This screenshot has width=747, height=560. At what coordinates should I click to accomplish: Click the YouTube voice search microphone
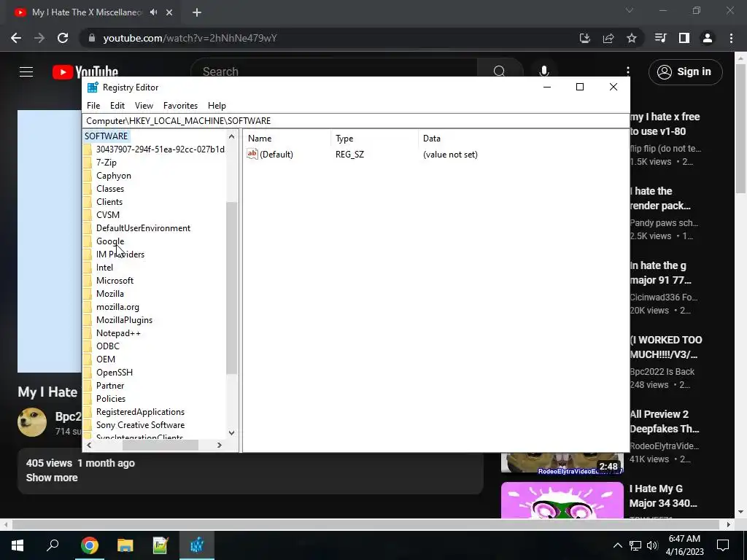pyautogui.click(x=544, y=71)
